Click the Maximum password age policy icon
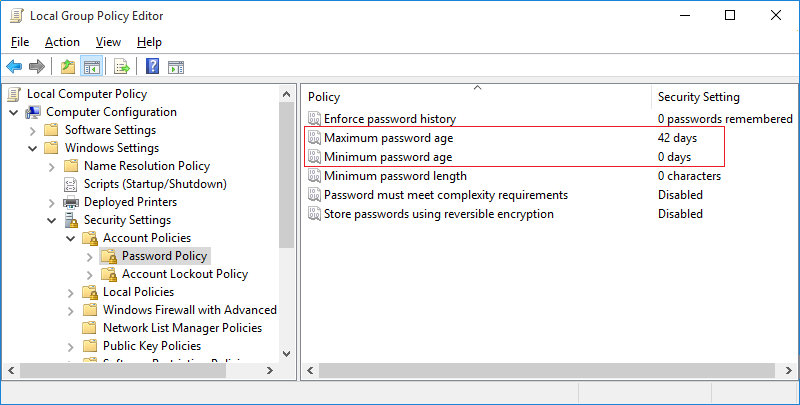Screen dimensions: 800x405 click(315, 138)
